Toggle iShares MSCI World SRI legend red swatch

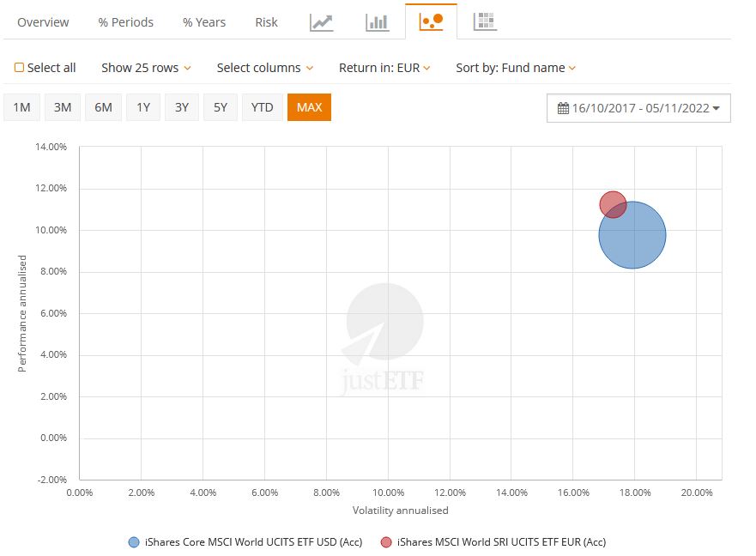[x=386, y=542]
